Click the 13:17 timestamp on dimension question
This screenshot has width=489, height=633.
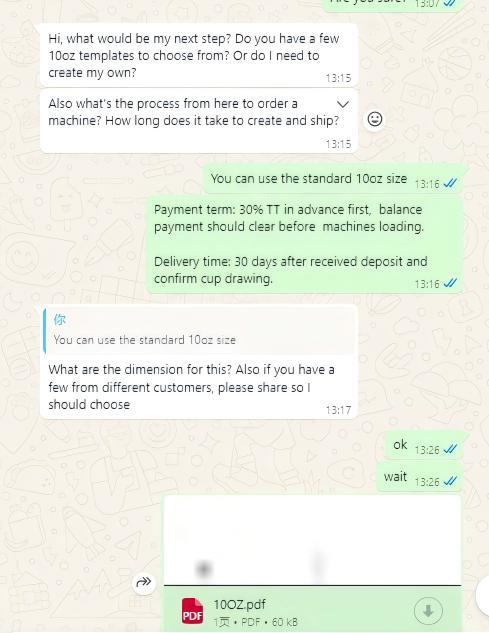338,410
